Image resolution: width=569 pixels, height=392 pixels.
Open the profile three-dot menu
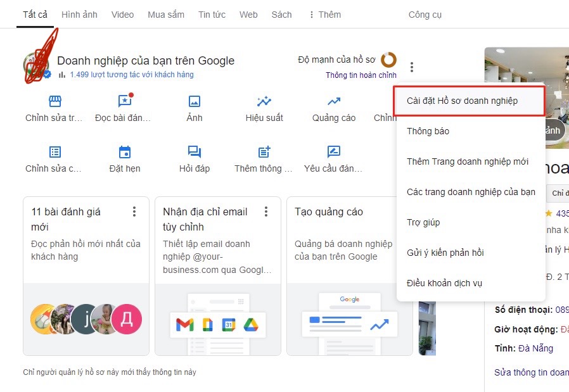point(411,67)
